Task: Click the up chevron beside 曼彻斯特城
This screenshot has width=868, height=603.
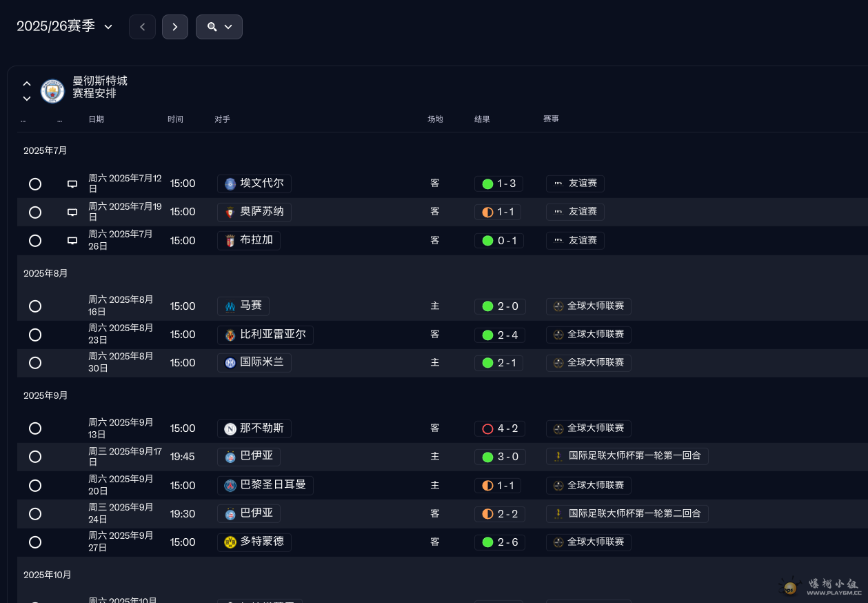Action: [x=27, y=83]
